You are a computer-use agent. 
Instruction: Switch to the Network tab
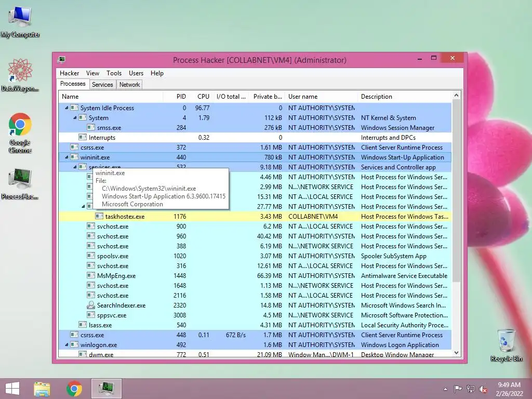pos(129,85)
